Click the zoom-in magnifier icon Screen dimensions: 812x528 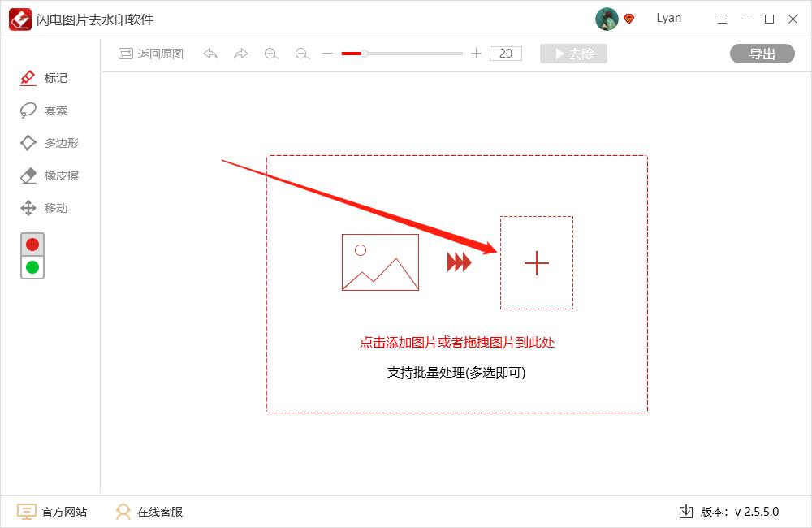point(272,54)
